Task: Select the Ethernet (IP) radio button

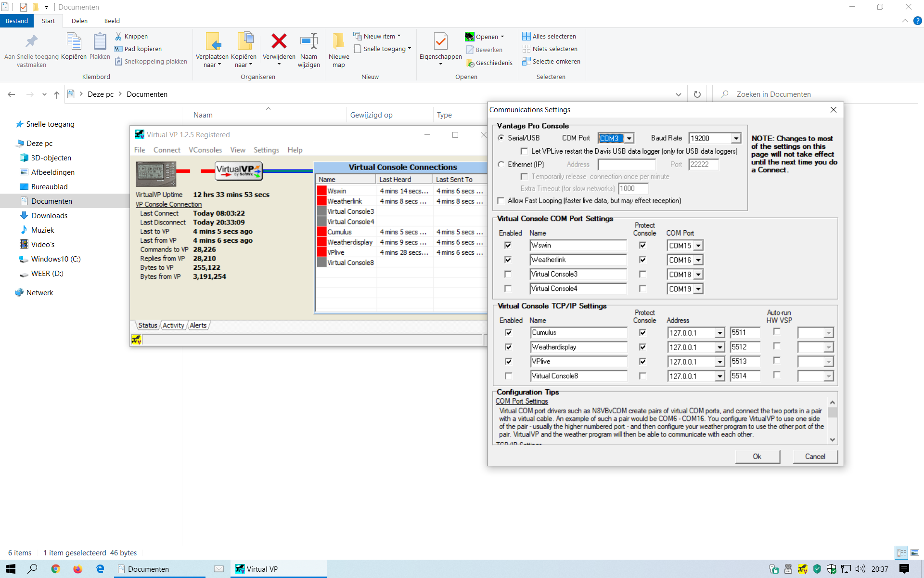Action: point(501,164)
